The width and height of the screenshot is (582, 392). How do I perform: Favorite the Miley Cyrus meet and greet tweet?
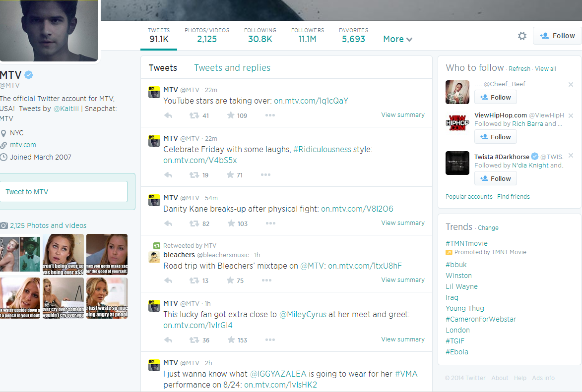pos(231,340)
